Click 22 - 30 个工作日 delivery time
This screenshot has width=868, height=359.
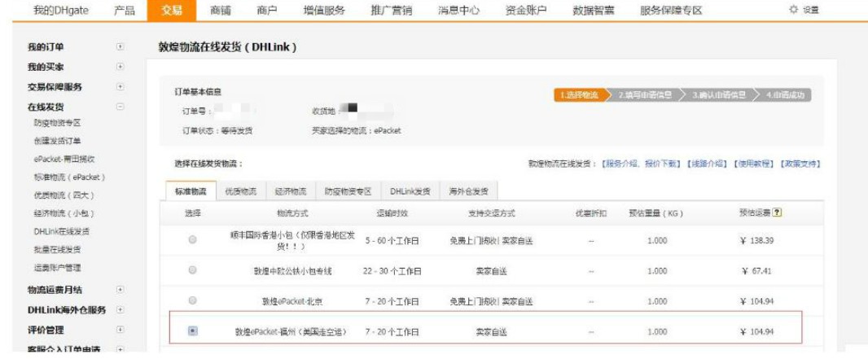coord(392,272)
